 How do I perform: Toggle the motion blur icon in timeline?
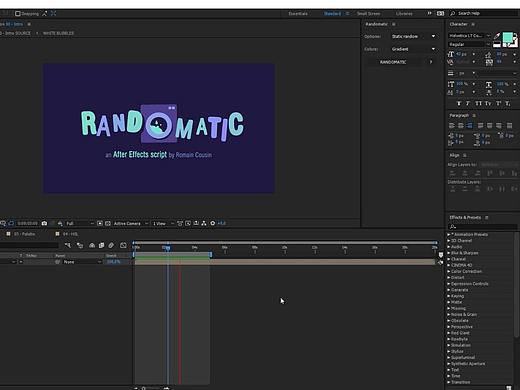111,246
